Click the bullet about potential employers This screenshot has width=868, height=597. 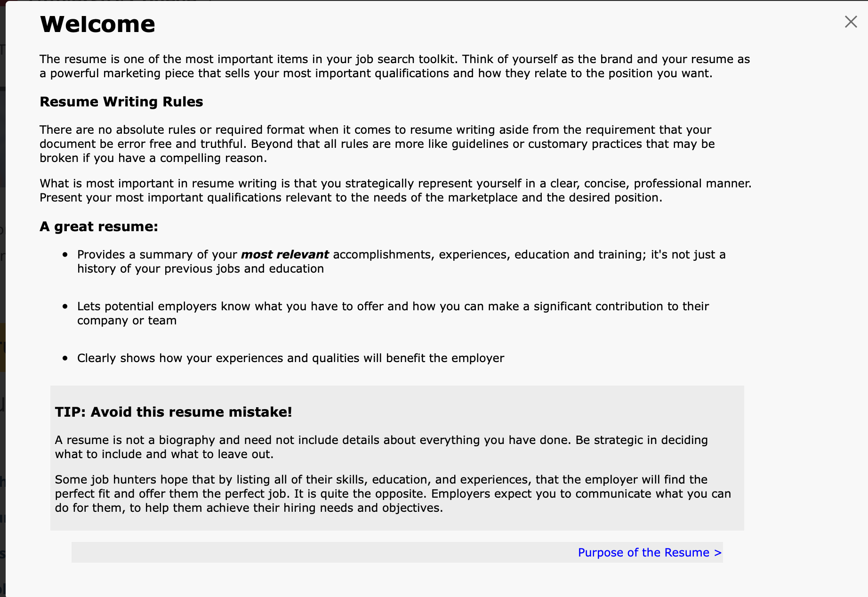click(393, 313)
